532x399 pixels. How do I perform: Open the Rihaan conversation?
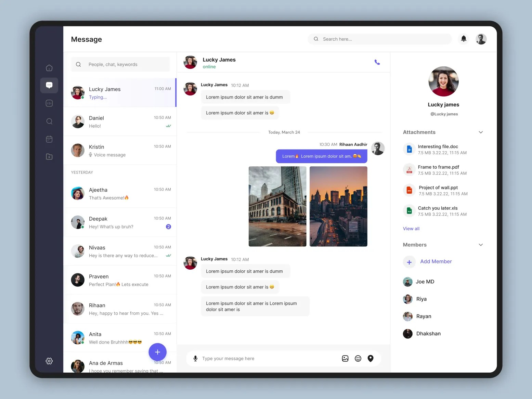coord(120,309)
